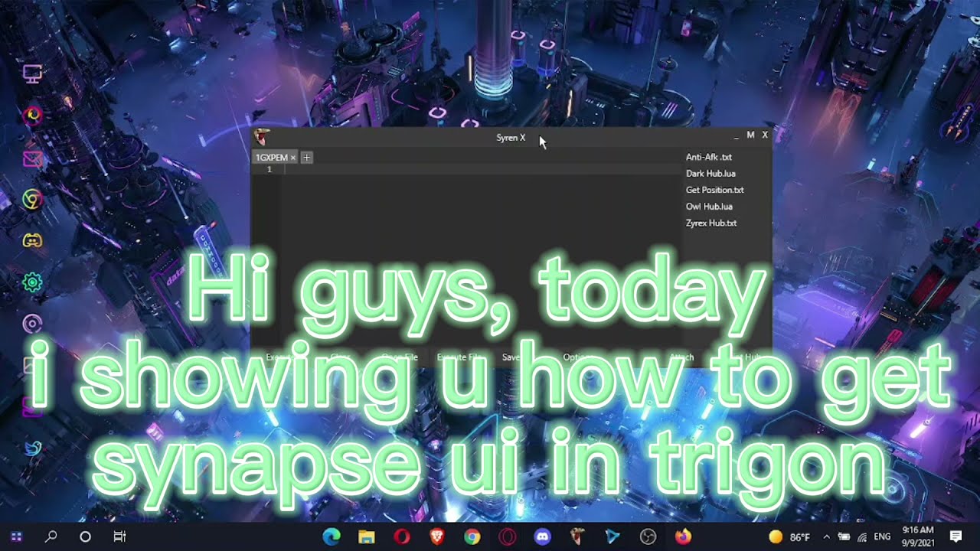This screenshot has height=551, width=980.
Task: Open the 86°F weather widget
Action: click(789, 537)
